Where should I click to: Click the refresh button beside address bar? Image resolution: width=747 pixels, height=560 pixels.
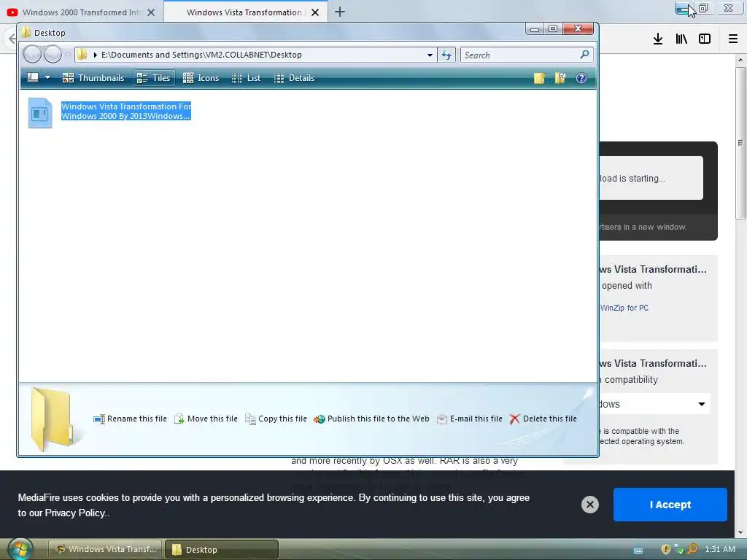(x=446, y=55)
